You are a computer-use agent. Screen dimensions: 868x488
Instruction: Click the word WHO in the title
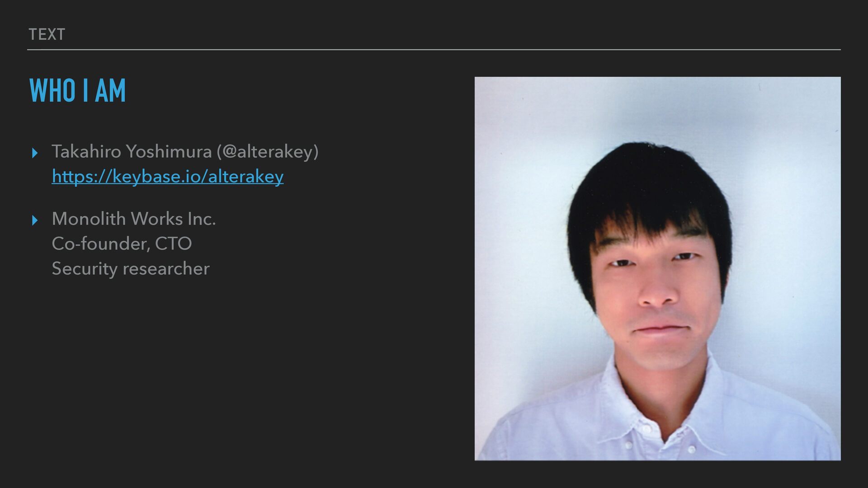pos(52,90)
